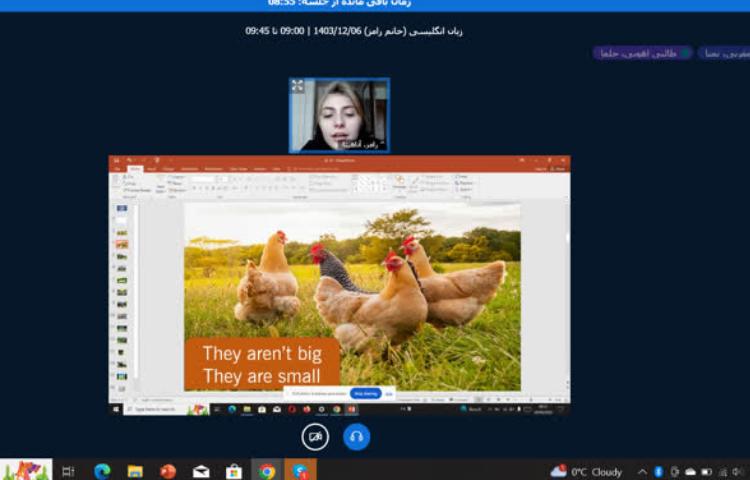The image size is (750, 480).
Task: Click Hide link beside Stop sharing
Action: coord(388,394)
